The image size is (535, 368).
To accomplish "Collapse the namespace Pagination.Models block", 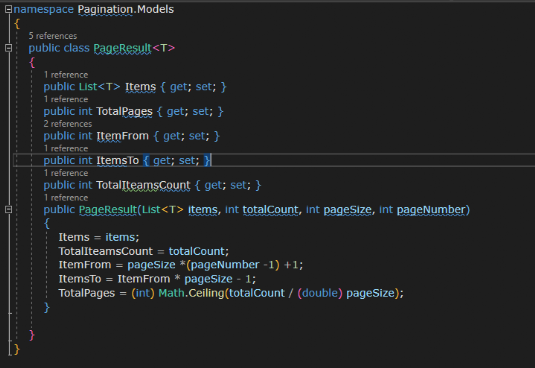I will pos(9,9).
